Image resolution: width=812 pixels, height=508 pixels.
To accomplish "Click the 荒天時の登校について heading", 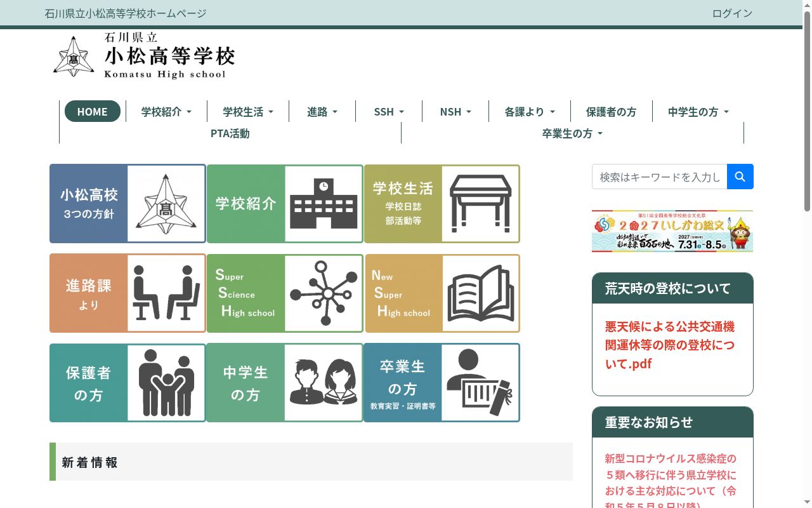I will (x=668, y=288).
